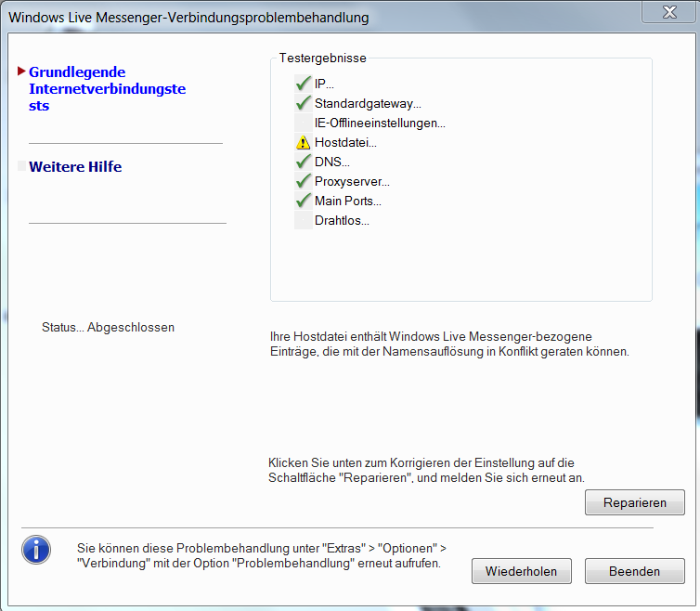Click the Hostdatei conflict explanation text
This screenshot has width=700, height=611.
(449, 344)
